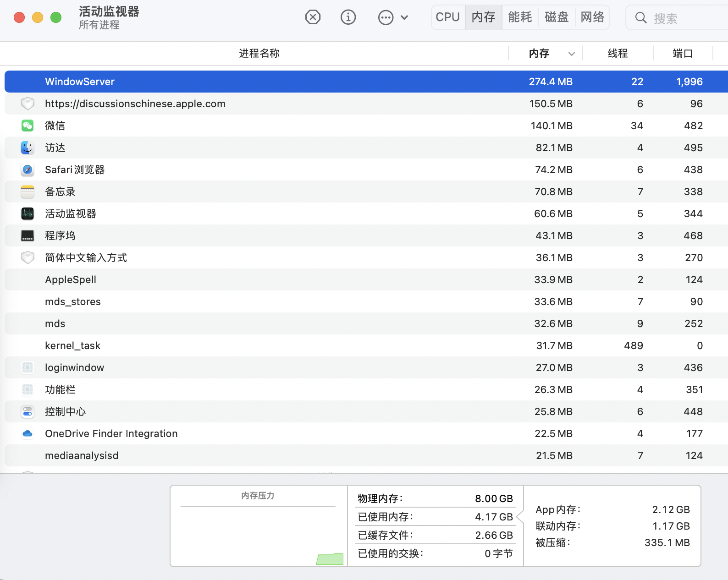Click the Control Center toggle icon
Viewport: 728px width, 580px height.
[28, 411]
